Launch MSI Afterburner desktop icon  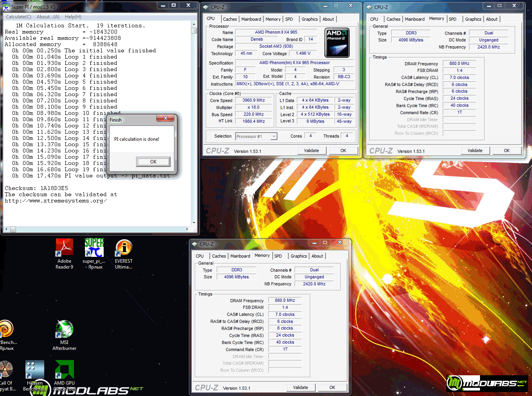point(64,335)
